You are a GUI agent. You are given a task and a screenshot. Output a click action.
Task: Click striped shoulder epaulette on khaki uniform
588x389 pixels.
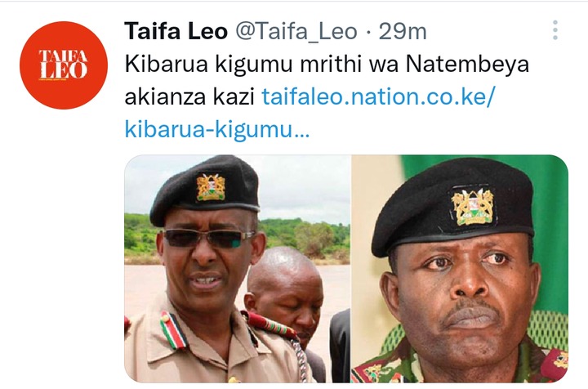[x=173, y=330]
